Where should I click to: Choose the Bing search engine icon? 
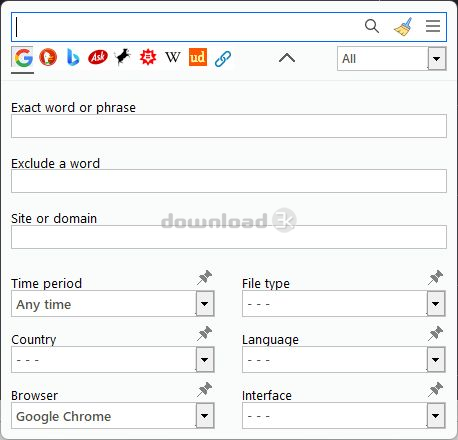coord(73,57)
